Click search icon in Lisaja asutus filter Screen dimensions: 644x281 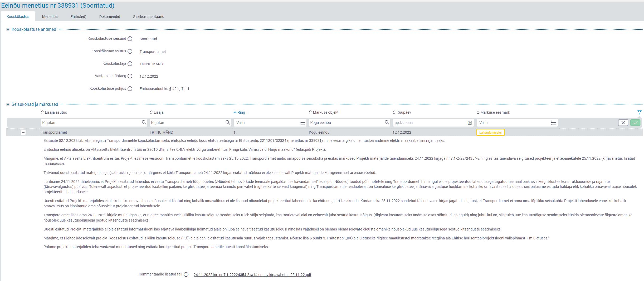144,122
